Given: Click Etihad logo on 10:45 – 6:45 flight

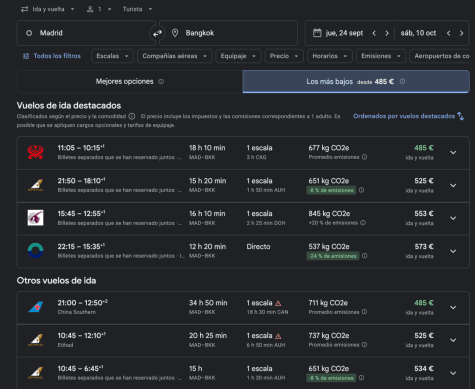Looking at the screenshot, I should click(35, 373).
